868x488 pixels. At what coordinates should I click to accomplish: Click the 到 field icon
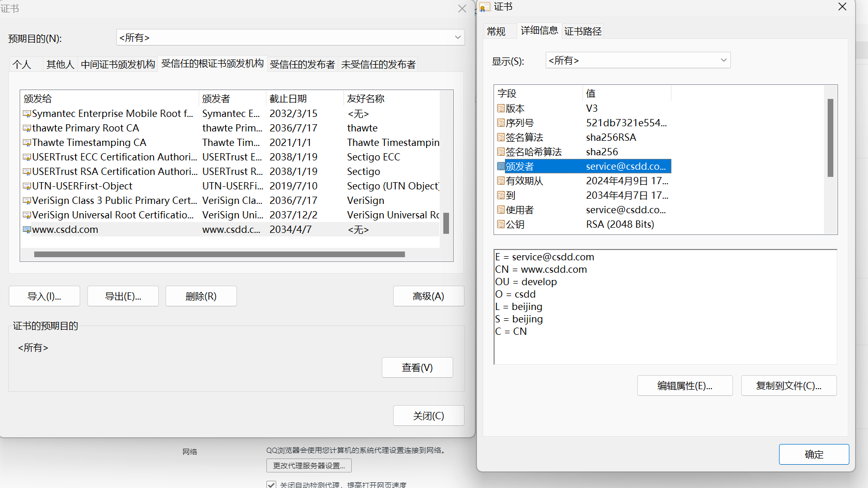point(501,195)
